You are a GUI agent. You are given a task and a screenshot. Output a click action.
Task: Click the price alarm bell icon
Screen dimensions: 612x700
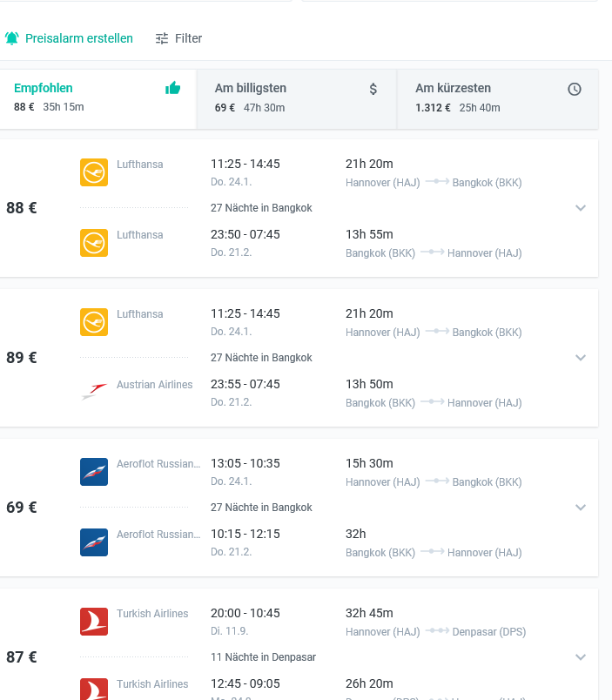tap(12, 38)
